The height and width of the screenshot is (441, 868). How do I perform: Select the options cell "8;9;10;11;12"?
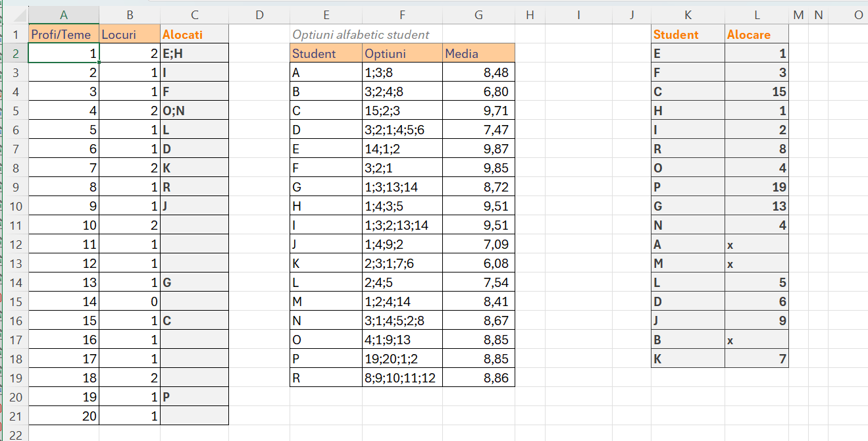[402, 378]
